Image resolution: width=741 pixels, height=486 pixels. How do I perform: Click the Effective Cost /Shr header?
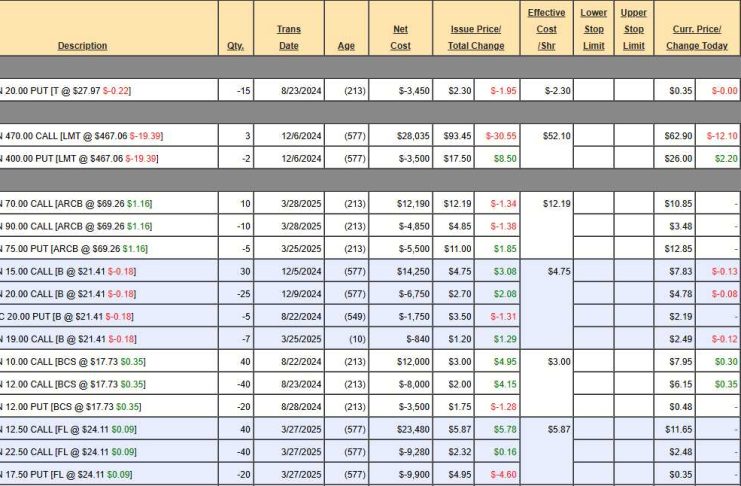tap(546, 29)
